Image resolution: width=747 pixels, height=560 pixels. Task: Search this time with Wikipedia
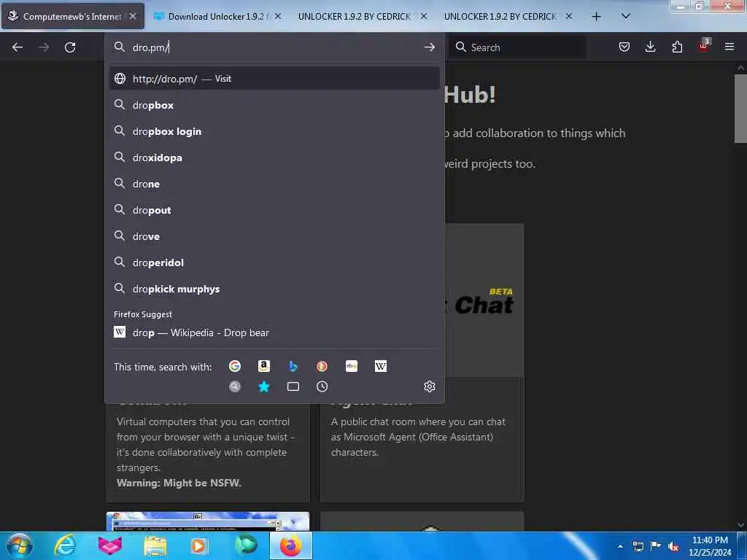[381, 366]
